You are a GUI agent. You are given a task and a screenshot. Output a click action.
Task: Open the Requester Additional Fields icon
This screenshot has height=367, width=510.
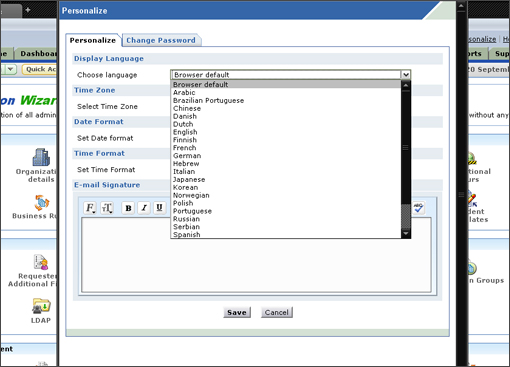pyautogui.click(x=41, y=262)
